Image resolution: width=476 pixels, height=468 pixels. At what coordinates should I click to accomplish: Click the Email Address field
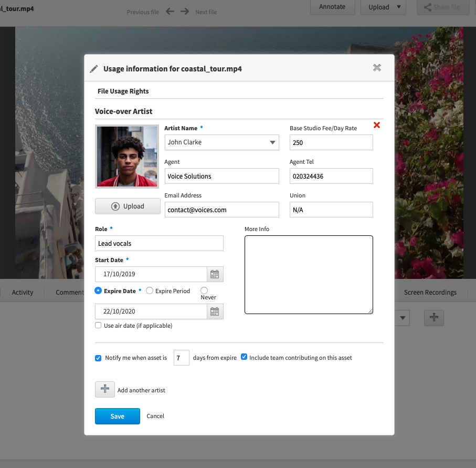coord(221,210)
